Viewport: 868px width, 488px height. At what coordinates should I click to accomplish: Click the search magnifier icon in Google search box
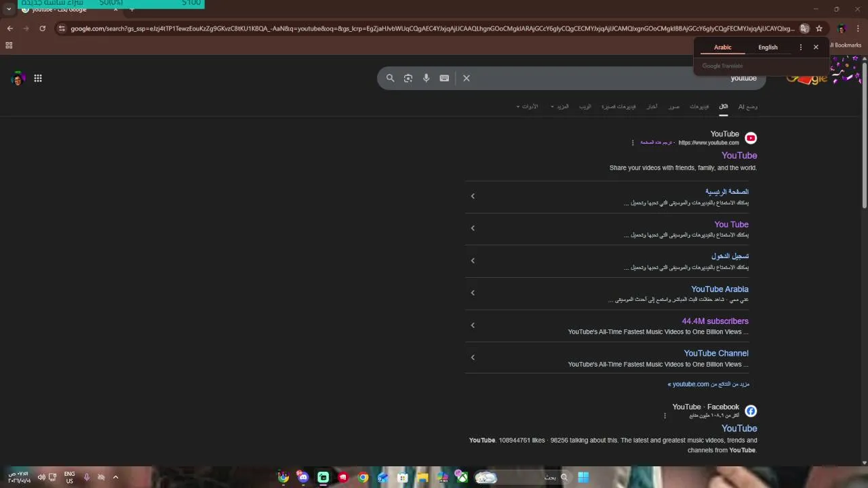tap(390, 78)
